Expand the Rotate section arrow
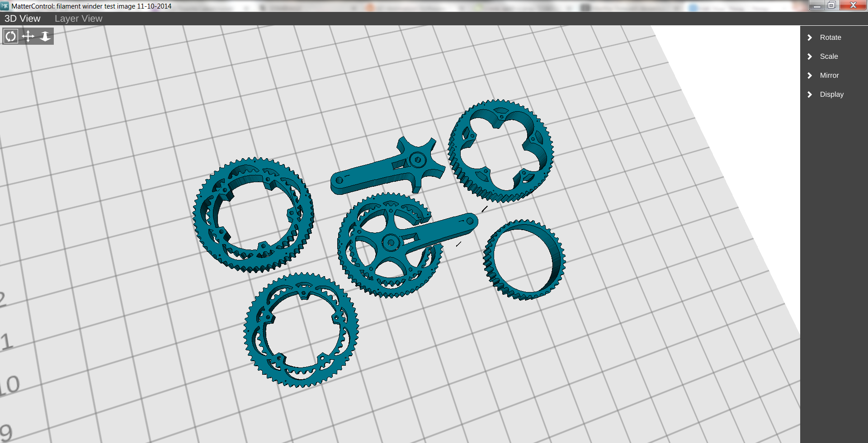 (x=810, y=38)
